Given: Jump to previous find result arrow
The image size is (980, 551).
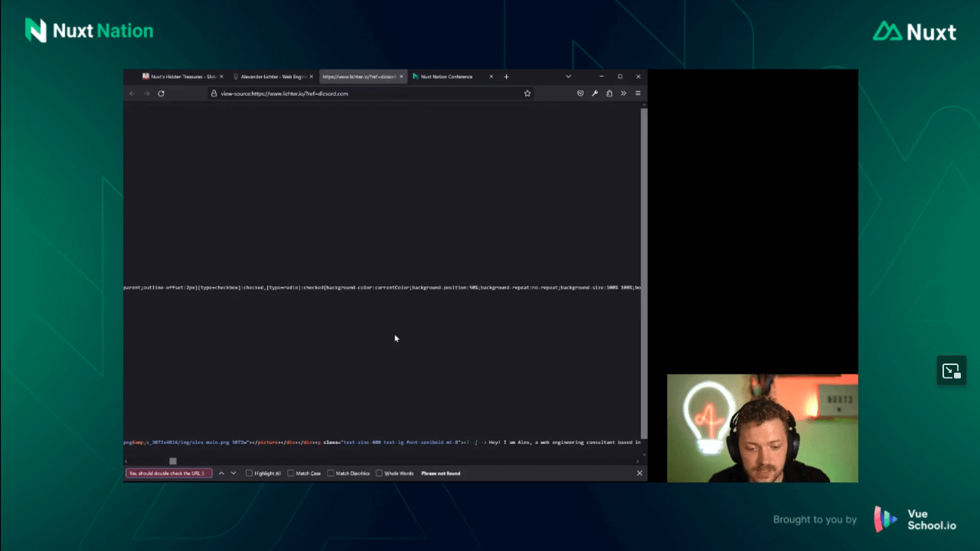Looking at the screenshot, I should (x=221, y=473).
